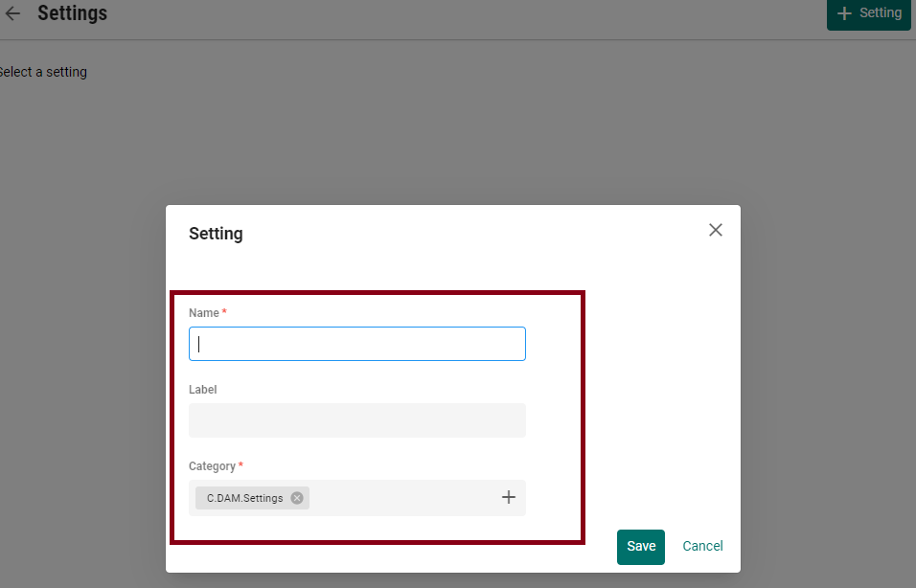
Task: Click the Label field caption
Action: tap(203, 390)
